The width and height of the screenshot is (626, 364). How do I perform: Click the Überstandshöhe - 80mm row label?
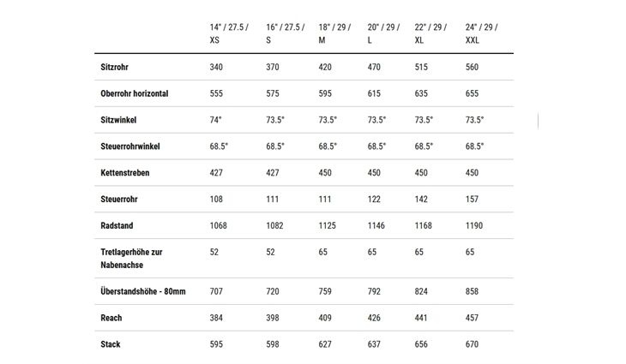click(x=143, y=291)
